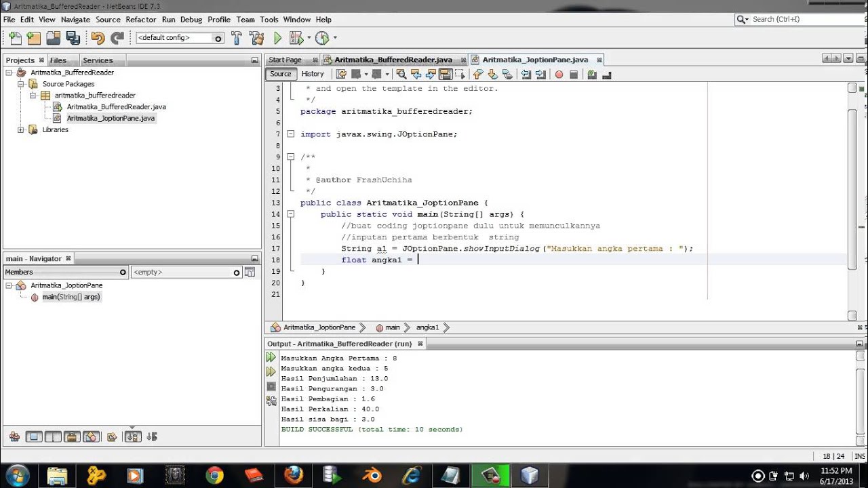
Task: Toggle Show Non-Public Members lock icon
Action: click(72, 437)
